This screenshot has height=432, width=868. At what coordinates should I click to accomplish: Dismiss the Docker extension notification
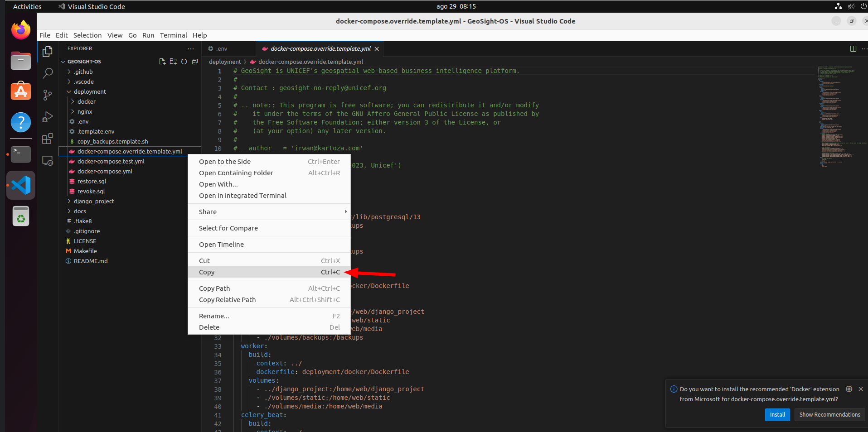860,389
